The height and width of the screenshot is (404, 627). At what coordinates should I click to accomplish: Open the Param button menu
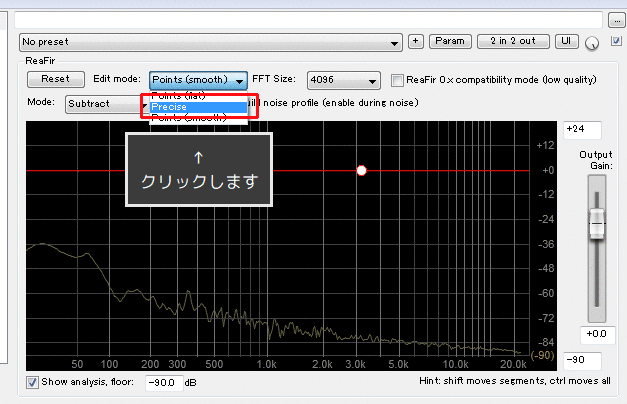450,42
